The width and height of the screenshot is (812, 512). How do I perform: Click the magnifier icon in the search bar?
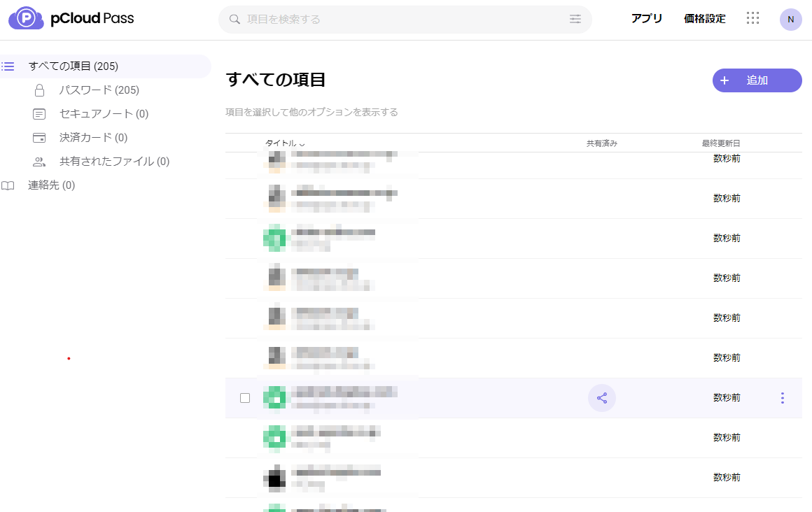click(234, 19)
